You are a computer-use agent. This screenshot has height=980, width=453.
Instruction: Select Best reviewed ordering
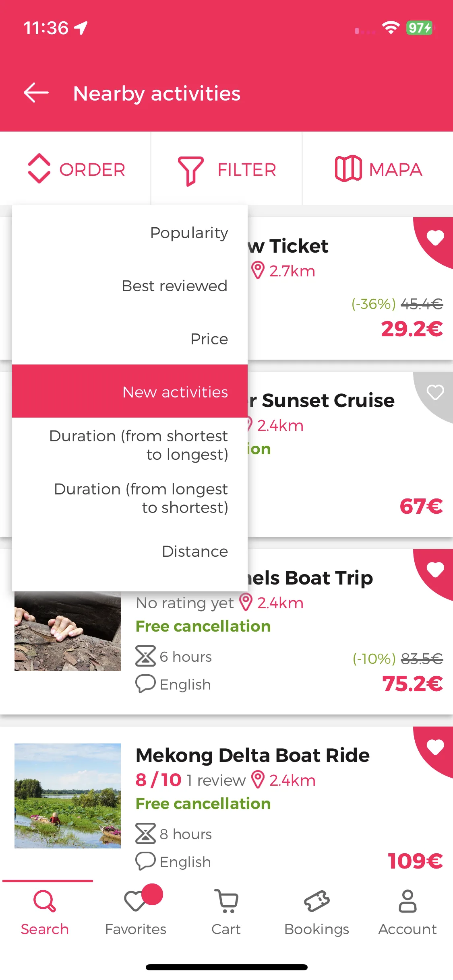(x=130, y=286)
